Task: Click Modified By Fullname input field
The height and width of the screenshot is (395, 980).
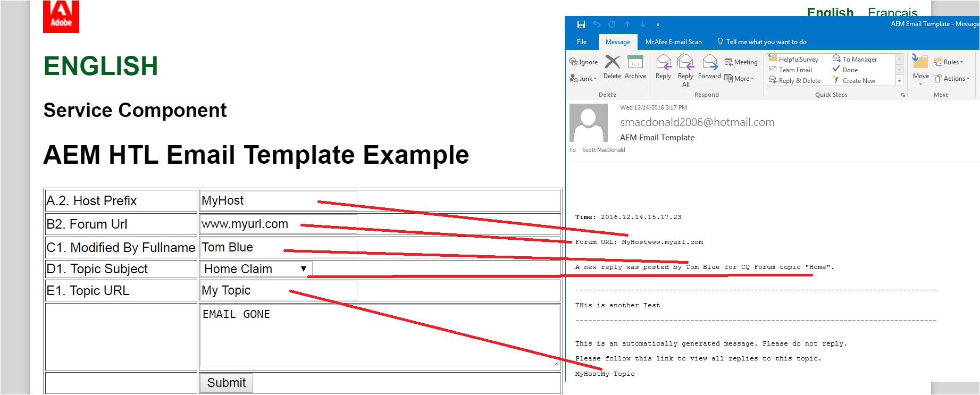Action: point(278,248)
